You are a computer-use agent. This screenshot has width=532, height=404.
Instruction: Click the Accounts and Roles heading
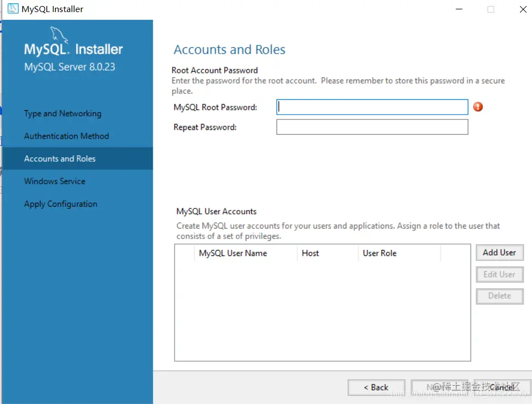229,49
